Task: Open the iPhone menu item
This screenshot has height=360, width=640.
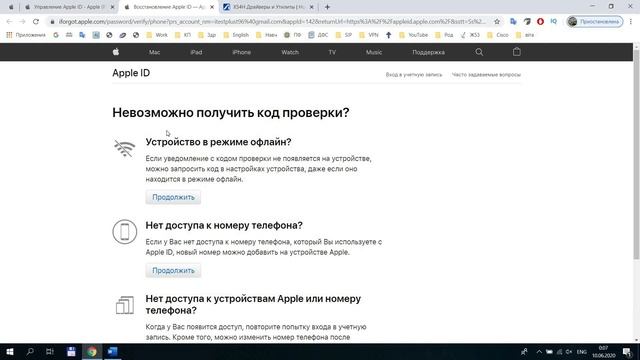Action: pyautogui.click(x=242, y=52)
